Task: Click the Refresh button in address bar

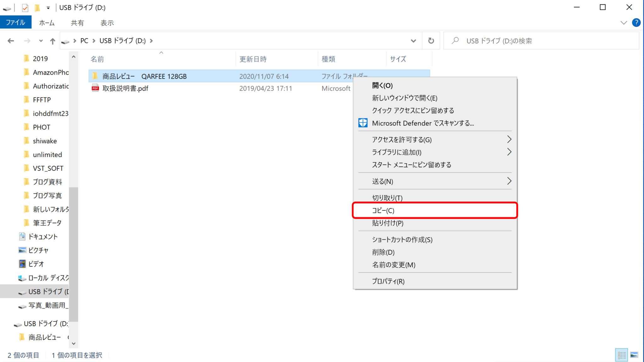Action: tap(431, 41)
